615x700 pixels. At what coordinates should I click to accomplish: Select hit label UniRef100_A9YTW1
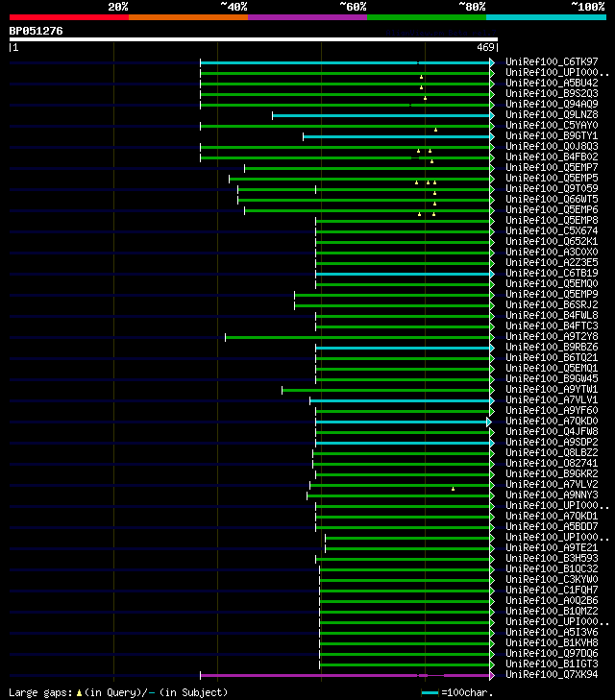[552, 389]
